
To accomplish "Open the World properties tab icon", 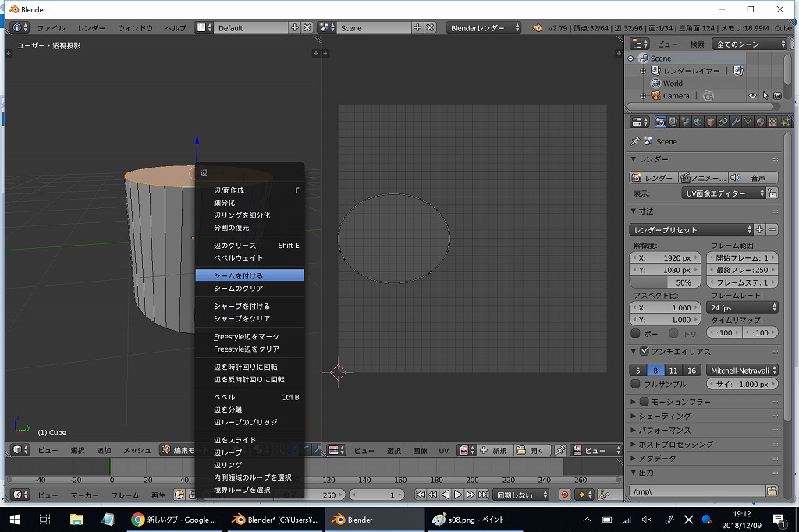I will tap(698, 122).
